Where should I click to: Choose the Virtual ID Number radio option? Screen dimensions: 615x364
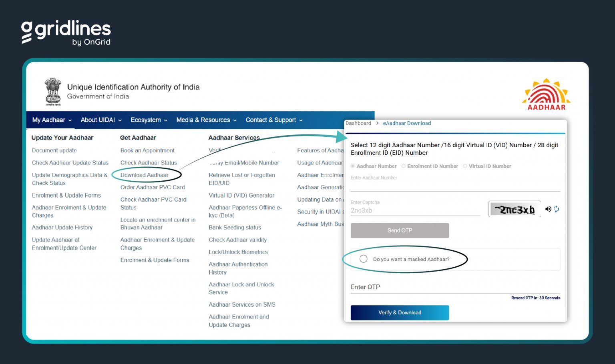point(465,166)
